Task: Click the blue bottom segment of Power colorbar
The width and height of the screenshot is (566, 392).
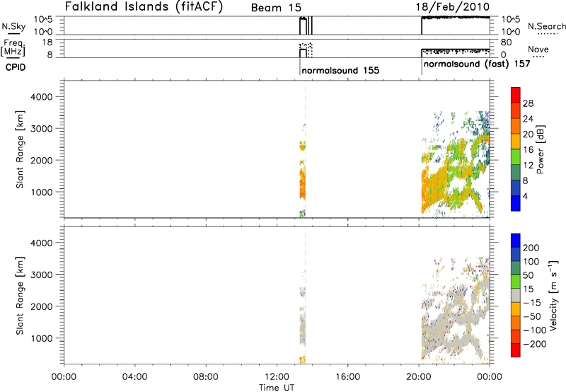Action: [516, 203]
